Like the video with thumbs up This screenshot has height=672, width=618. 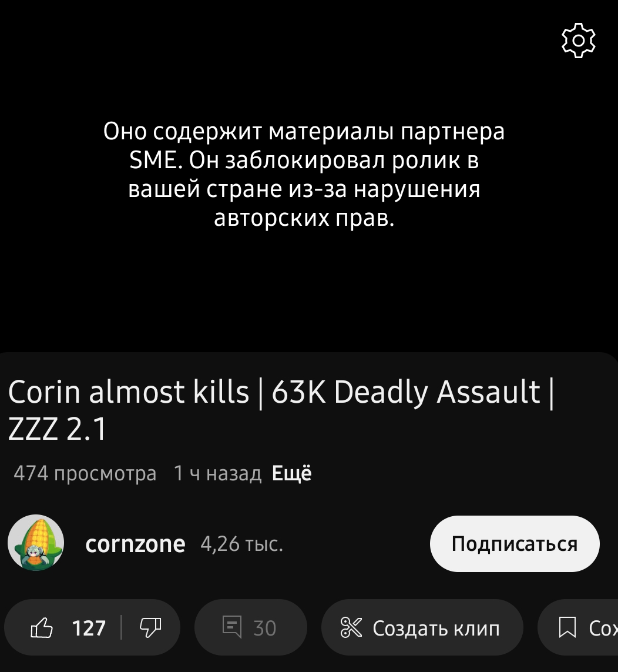pyautogui.click(x=42, y=628)
